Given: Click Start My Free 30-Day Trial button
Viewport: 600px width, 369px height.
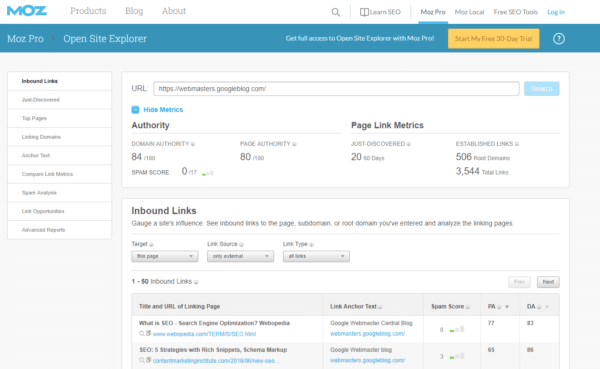Looking at the screenshot, I should (493, 39).
